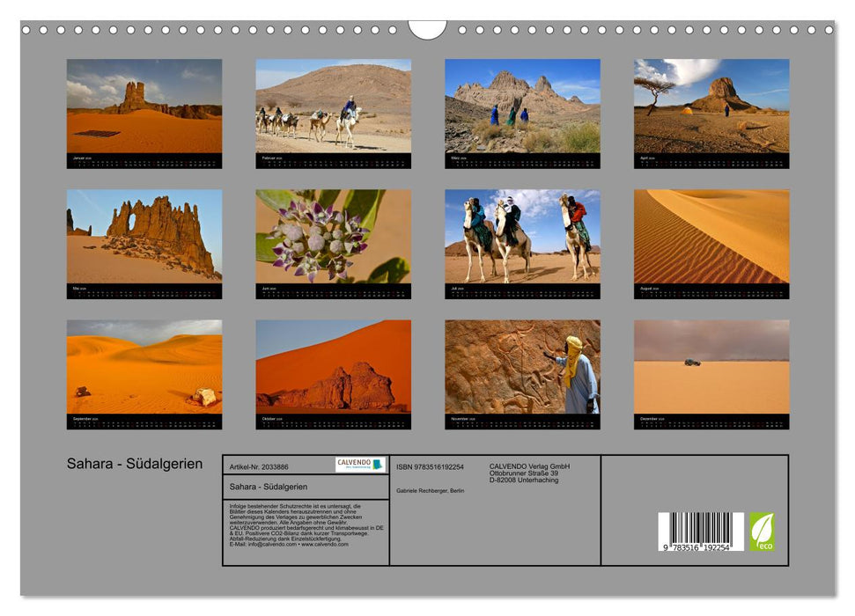Image resolution: width=855 pixels, height=616 pixels.
Task: Click the Artikel-Nr. 2033886 label
Action: coord(259,466)
